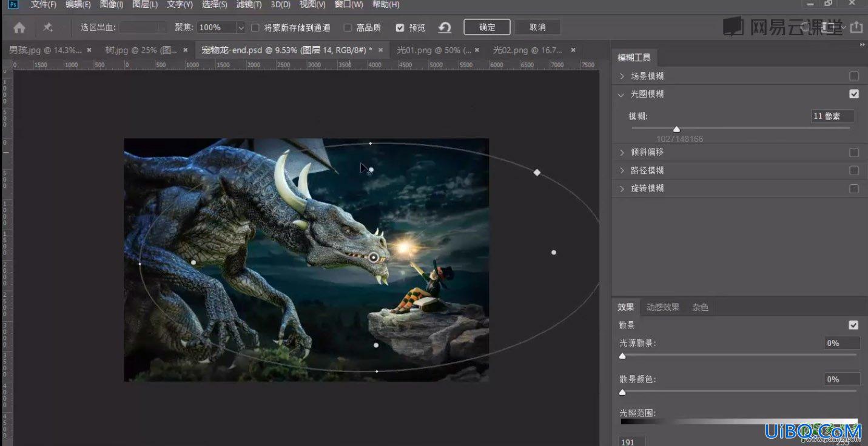This screenshot has height=446, width=868.
Task: Expand the 倾斜偏移 section
Action: (622, 153)
